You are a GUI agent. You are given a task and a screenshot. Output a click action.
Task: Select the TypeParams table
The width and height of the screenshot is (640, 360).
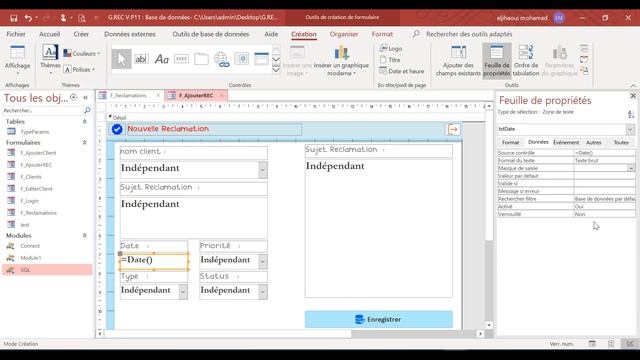[35, 132]
